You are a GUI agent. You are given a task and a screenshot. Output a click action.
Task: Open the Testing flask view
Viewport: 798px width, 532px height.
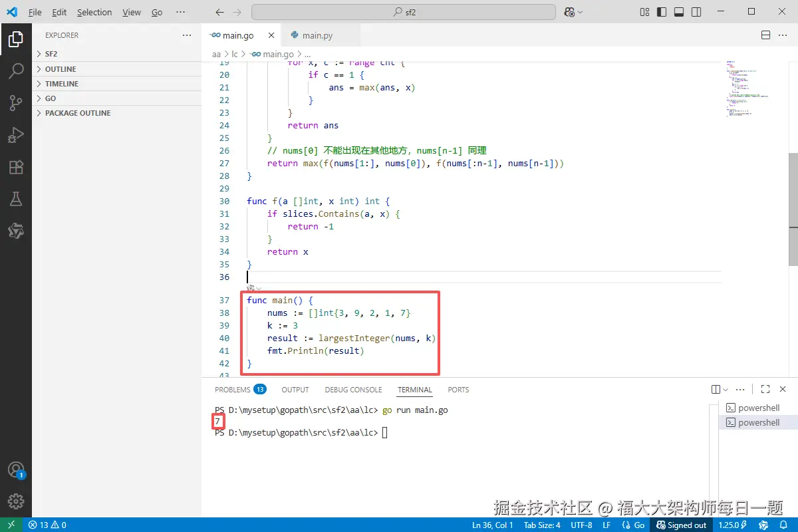[x=16, y=199]
